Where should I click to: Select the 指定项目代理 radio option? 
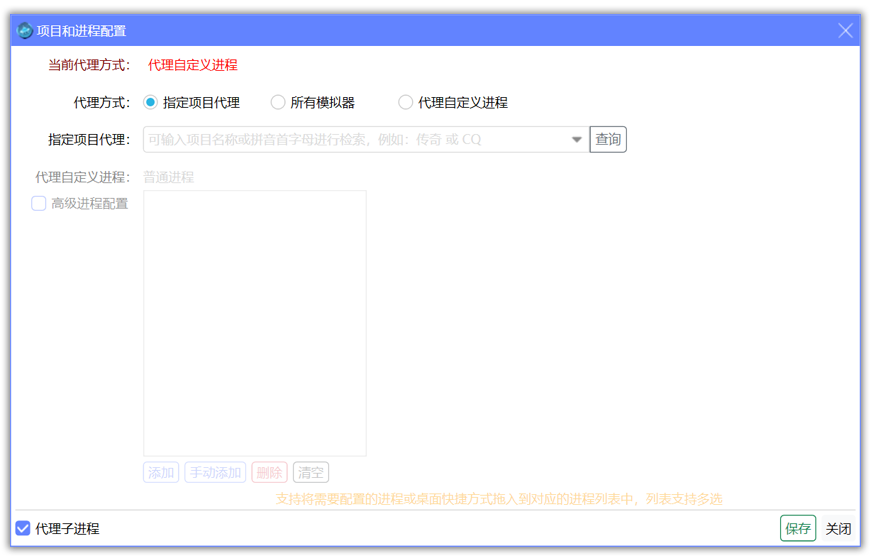coord(151,102)
